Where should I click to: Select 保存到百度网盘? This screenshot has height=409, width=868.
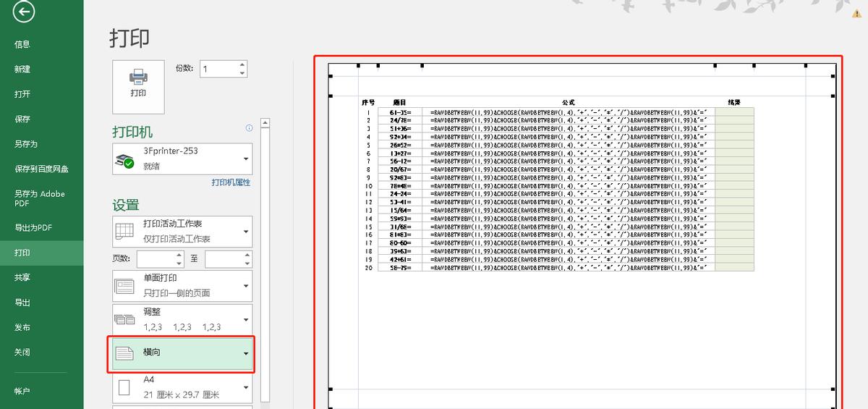click(41, 169)
